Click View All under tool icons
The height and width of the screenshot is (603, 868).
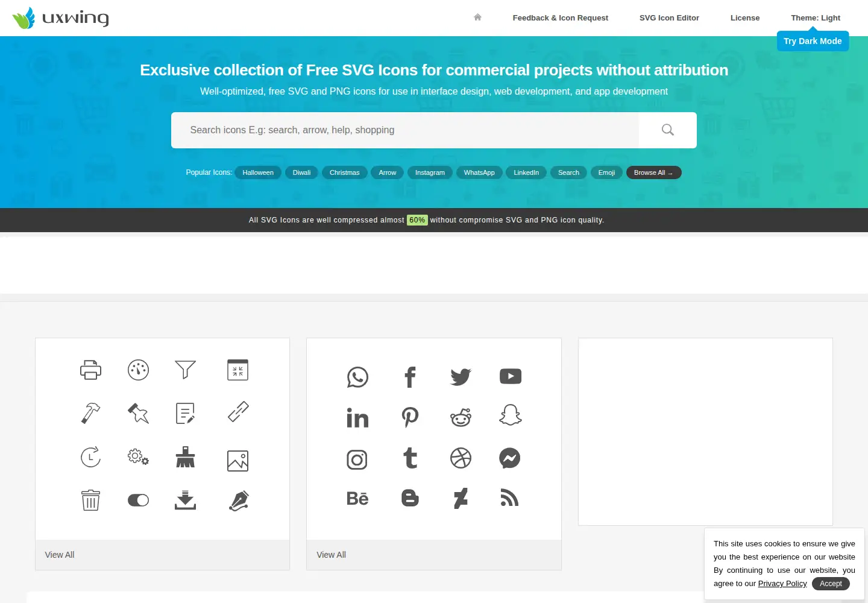pyautogui.click(x=60, y=555)
